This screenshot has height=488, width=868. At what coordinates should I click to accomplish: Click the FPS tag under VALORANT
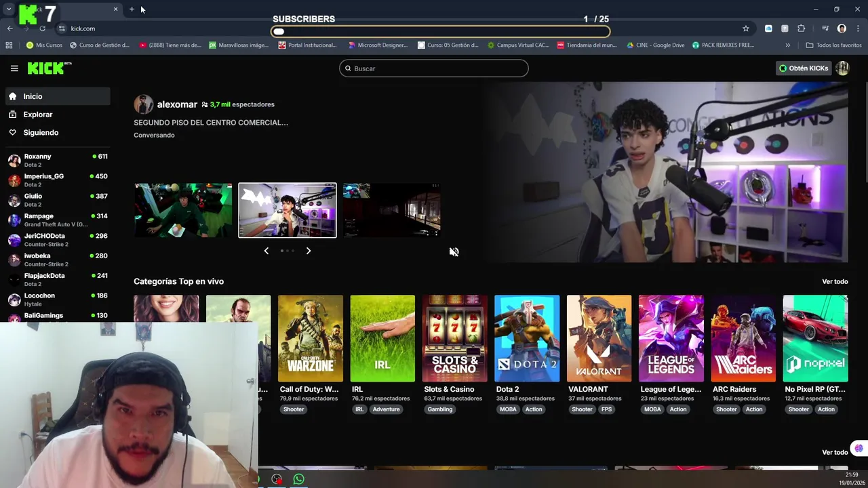pyautogui.click(x=606, y=409)
